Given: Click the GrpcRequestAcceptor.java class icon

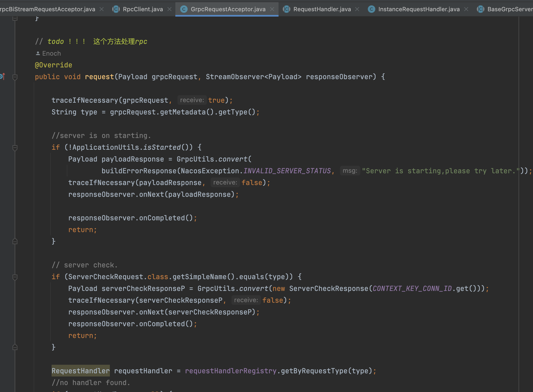Looking at the screenshot, I should [x=184, y=9].
